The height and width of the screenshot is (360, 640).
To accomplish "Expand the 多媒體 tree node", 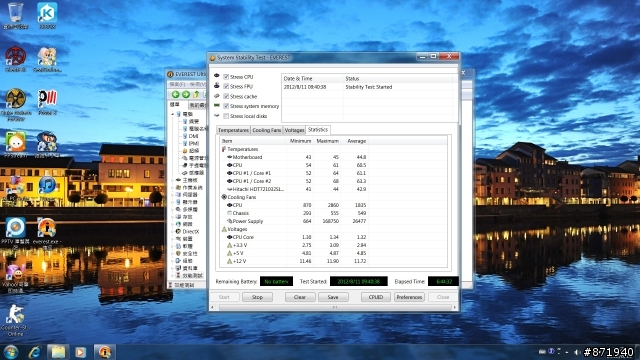I will (173, 209).
